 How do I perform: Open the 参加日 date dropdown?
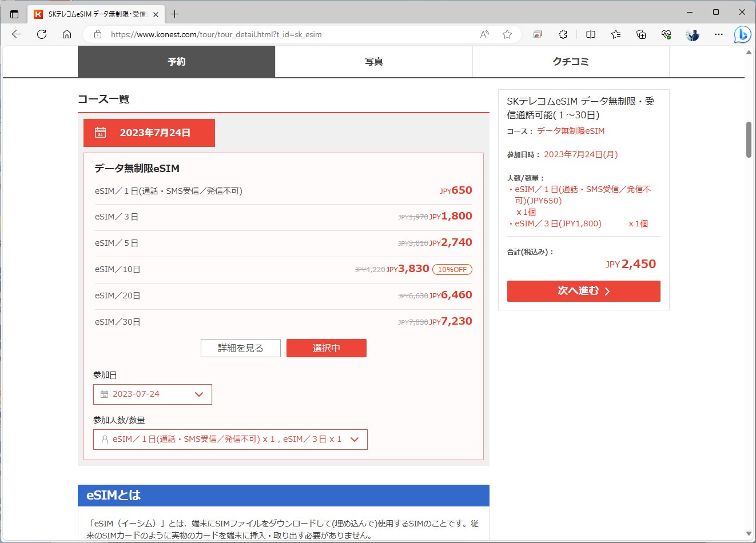coord(198,394)
